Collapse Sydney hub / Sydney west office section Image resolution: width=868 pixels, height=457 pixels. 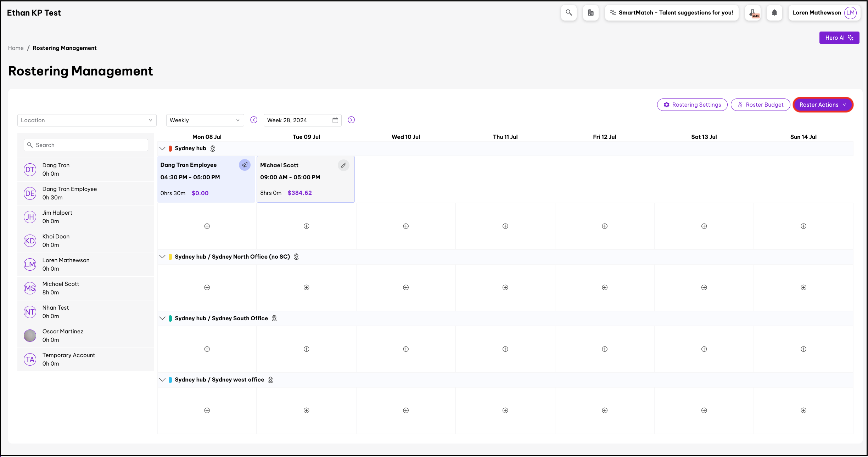(162, 380)
